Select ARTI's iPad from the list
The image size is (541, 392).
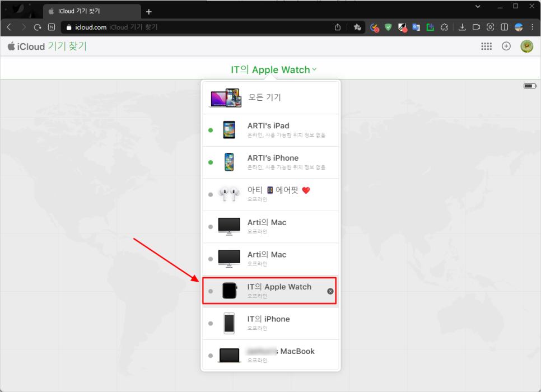click(x=270, y=130)
